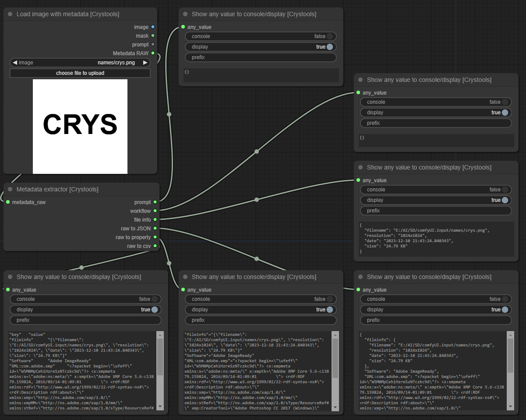Click the image output socket on Load image

click(x=153, y=27)
